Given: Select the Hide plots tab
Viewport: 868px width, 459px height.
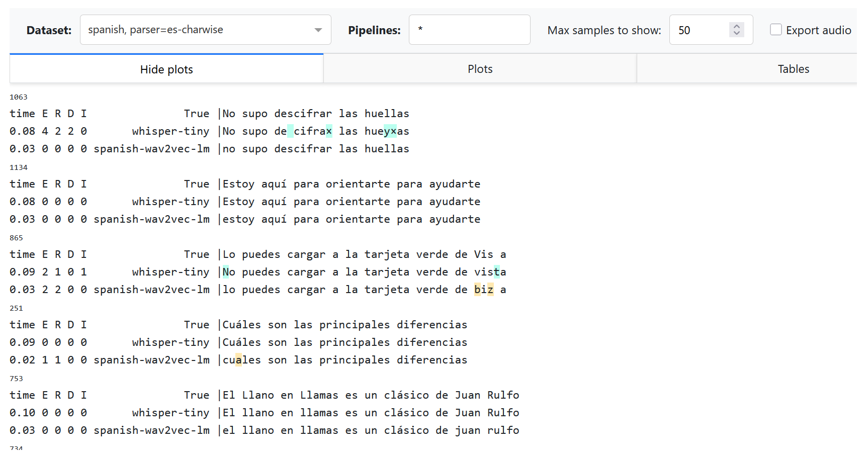Looking at the screenshot, I should click(x=166, y=69).
